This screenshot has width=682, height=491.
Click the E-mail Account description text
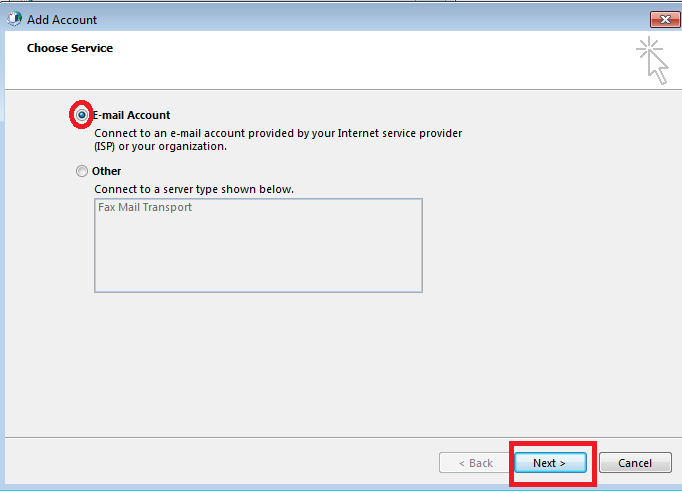pyautogui.click(x=278, y=140)
